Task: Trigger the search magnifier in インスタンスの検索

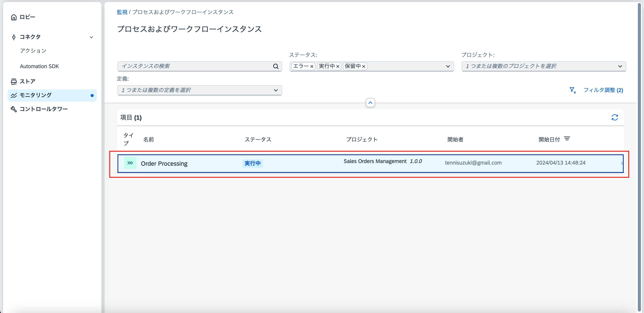Action: [x=276, y=66]
